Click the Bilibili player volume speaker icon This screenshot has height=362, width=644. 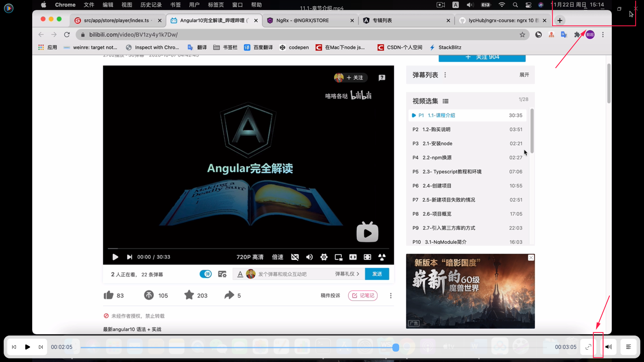click(x=309, y=257)
